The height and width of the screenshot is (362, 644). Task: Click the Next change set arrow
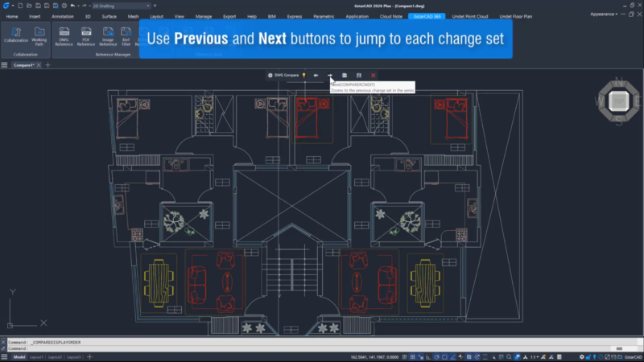[329, 75]
